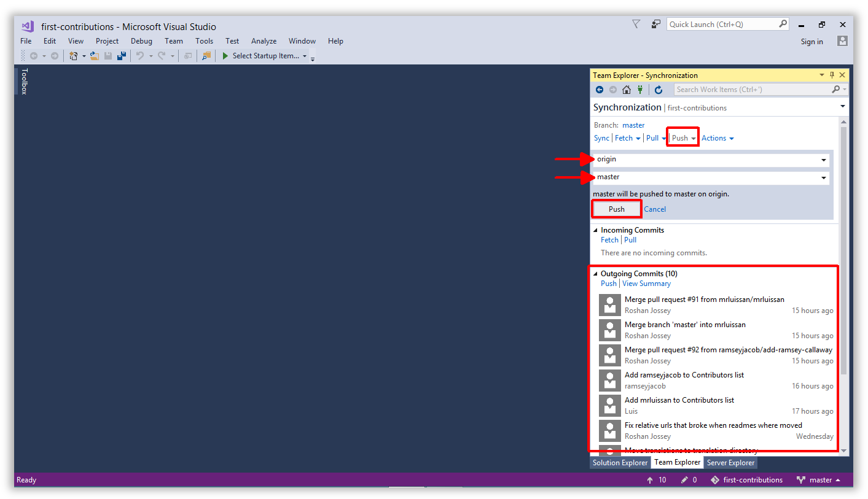Click the Search Work Items magnifier icon
Screen dimensions: 868x499
coord(836,90)
